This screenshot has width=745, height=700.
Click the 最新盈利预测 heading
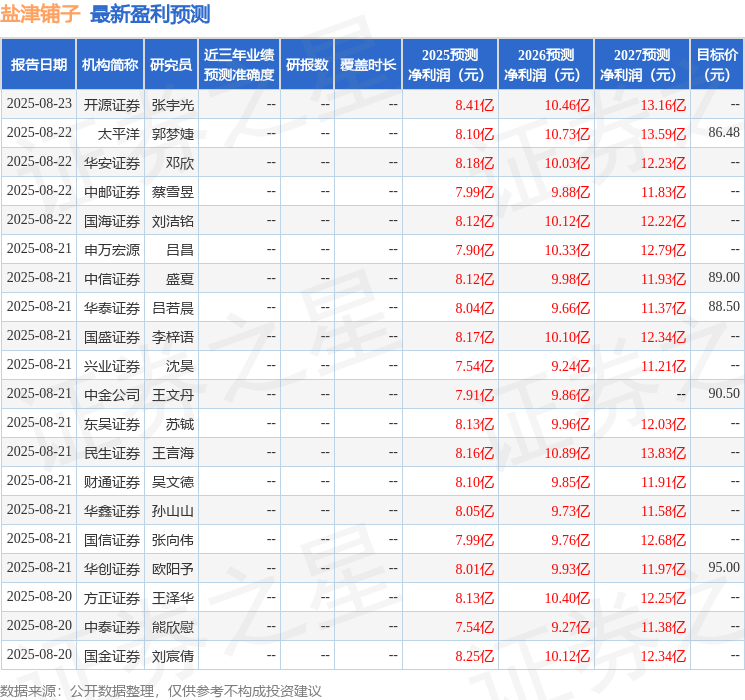coord(150,14)
